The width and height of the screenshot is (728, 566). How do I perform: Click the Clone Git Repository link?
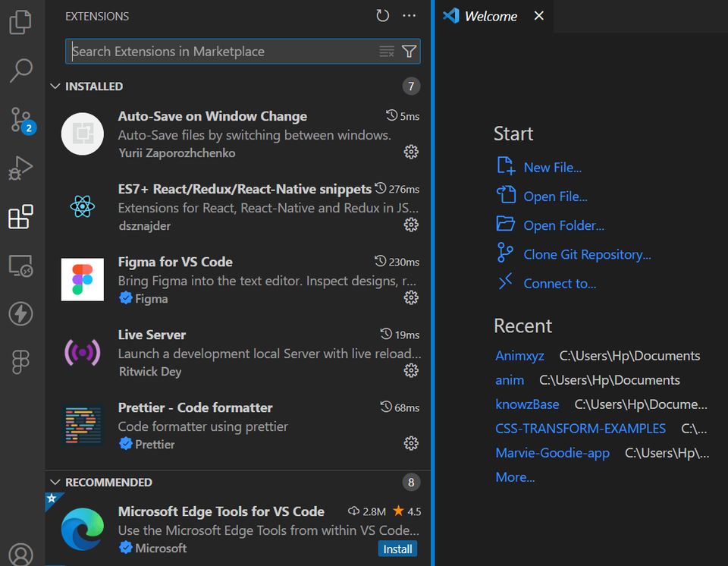[x=586, y=255]
